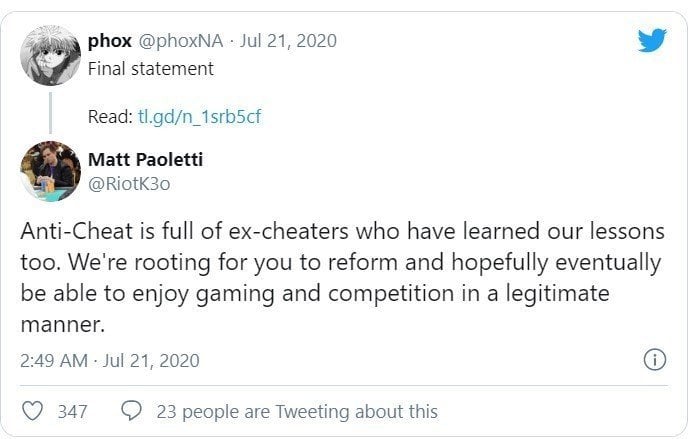Open '23 people are Tweeting about this'
The height and width of the screenshot is (439, 699).
click(x=297, y=411)
